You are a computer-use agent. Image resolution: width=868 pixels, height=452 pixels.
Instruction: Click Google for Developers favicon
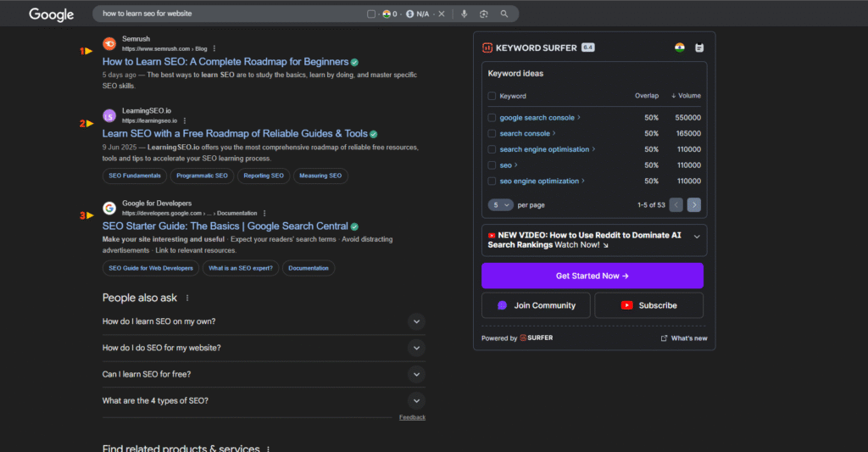(109, 208)
